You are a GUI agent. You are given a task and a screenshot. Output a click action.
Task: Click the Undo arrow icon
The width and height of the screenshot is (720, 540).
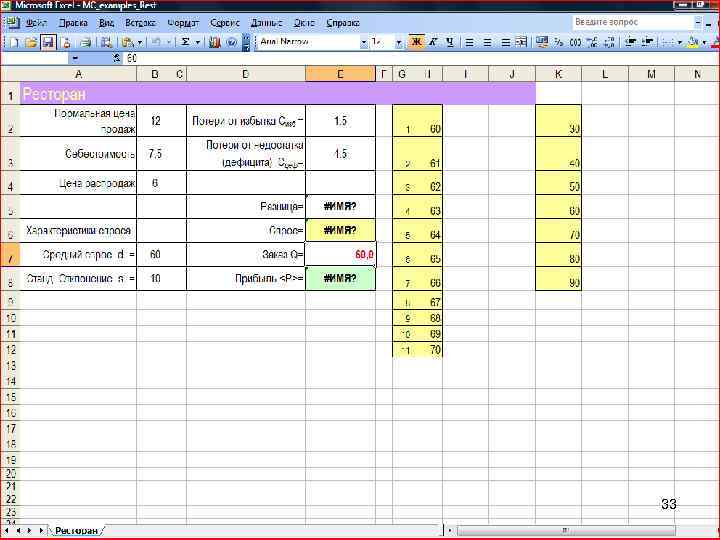[156, 42]
